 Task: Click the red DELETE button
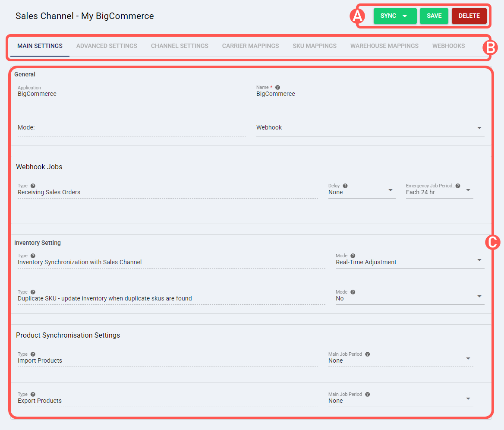click(469, 16)
